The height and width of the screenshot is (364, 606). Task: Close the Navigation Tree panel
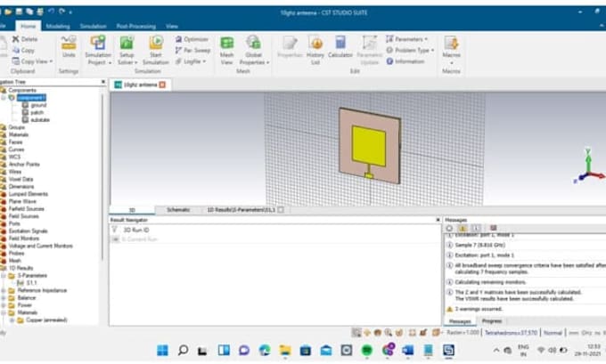pos(102,82)
